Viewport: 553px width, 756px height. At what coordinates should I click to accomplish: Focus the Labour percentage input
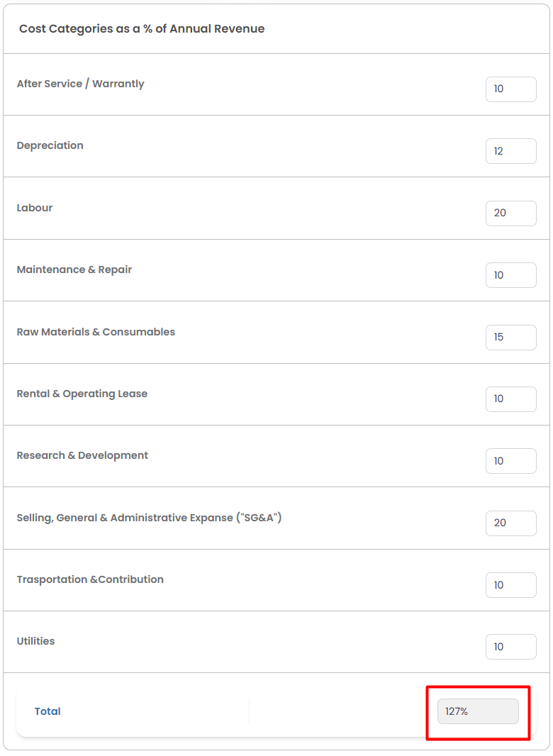pos(510,213)
